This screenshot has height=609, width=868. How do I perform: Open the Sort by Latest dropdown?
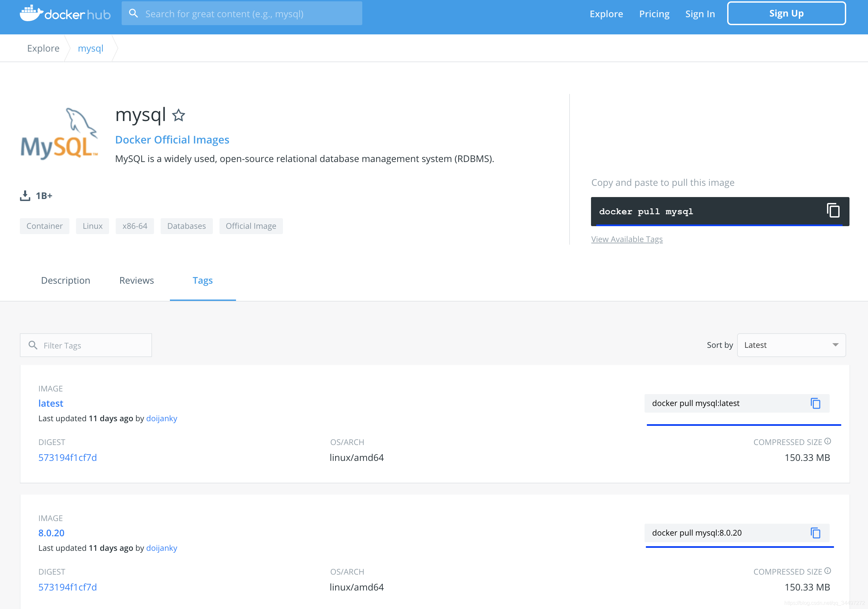coord(791,345)
